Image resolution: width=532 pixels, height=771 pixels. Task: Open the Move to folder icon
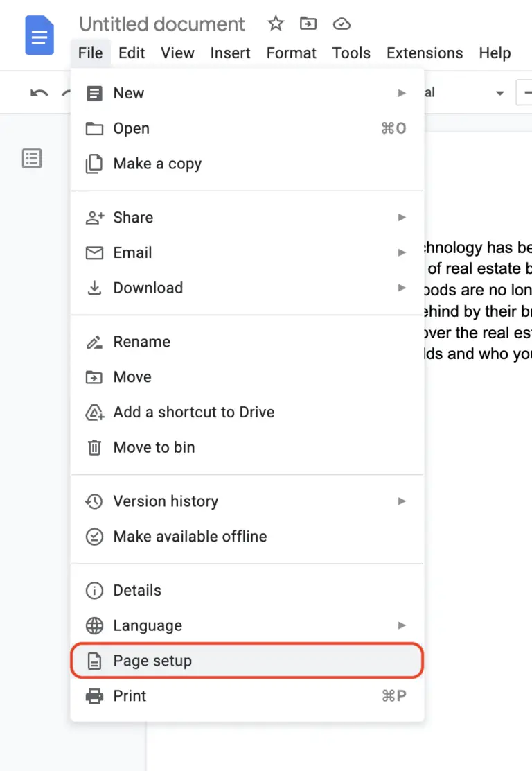pyautogui.click(x=308, y=23)
